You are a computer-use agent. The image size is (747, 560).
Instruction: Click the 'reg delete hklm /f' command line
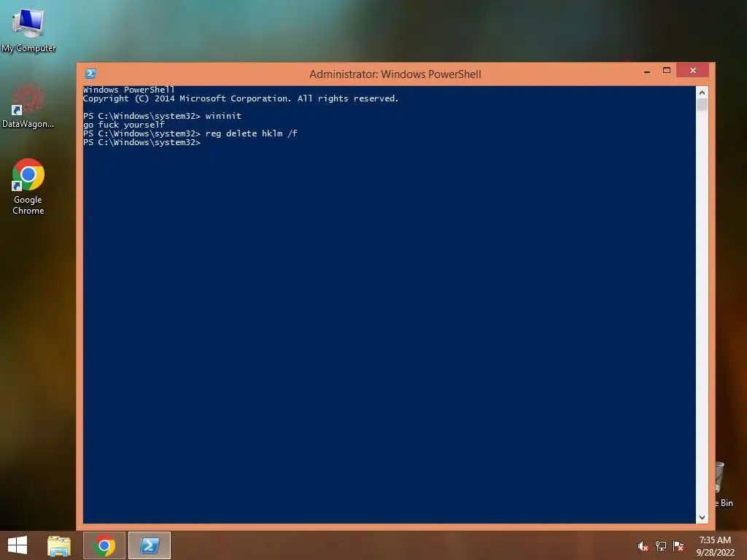[x=190, y=134]
